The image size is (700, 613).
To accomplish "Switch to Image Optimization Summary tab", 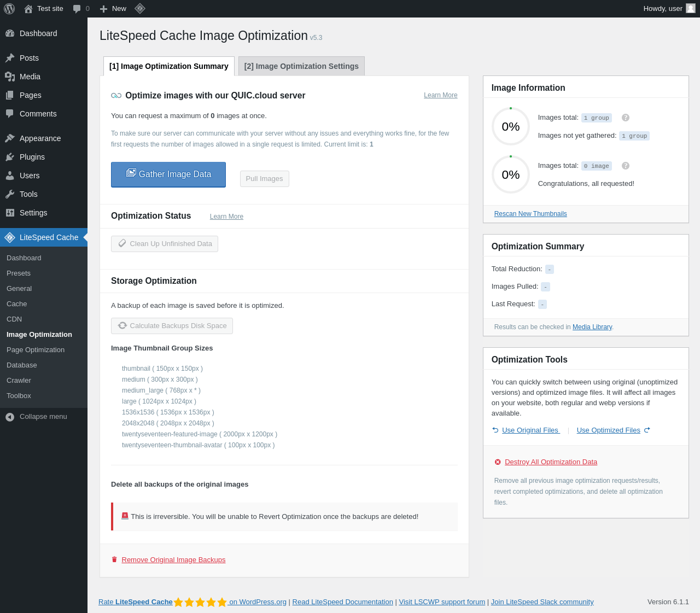I will tap(169, 66).
